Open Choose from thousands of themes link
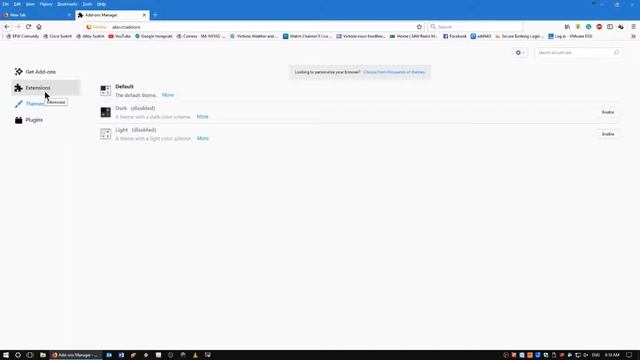 click(394, 72)
